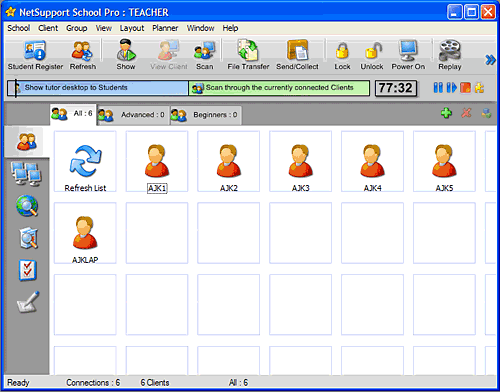
Task: Open the Planner menu
Action: coord(165,28)
